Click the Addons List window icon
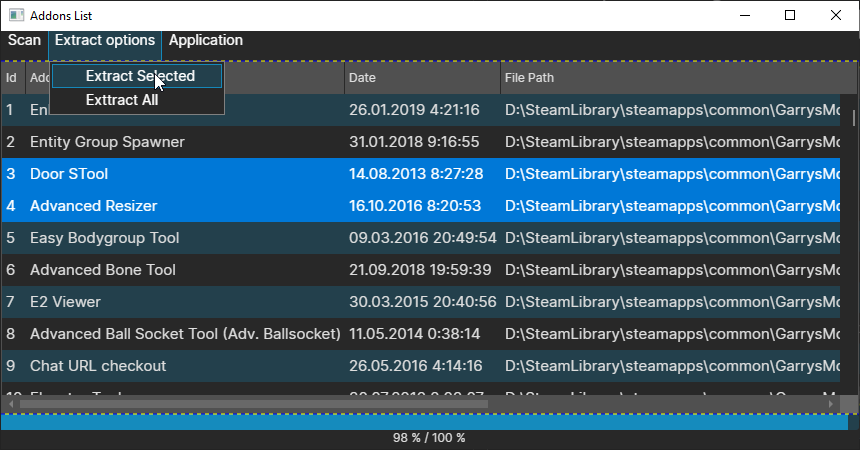The width and height of the screenshot is (860, 450). click(x=15, y=15)
